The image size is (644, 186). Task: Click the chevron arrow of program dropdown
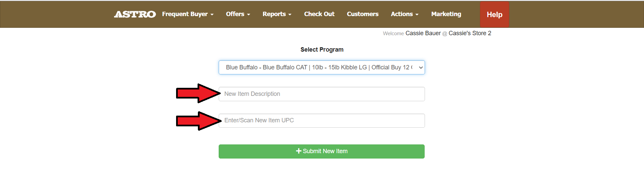click(421, 67)
